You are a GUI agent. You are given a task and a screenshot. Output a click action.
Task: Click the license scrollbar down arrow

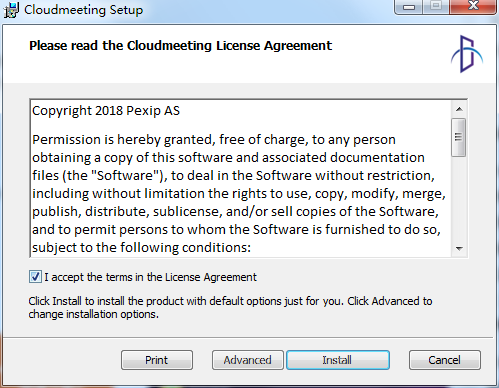tap(459, 249)
